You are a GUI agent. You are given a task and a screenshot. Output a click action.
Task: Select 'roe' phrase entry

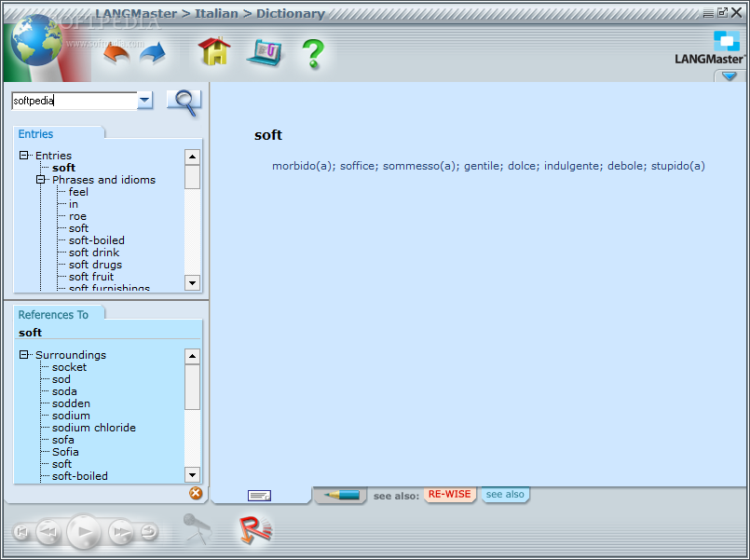pyautogui.click(x=77, y=216)
